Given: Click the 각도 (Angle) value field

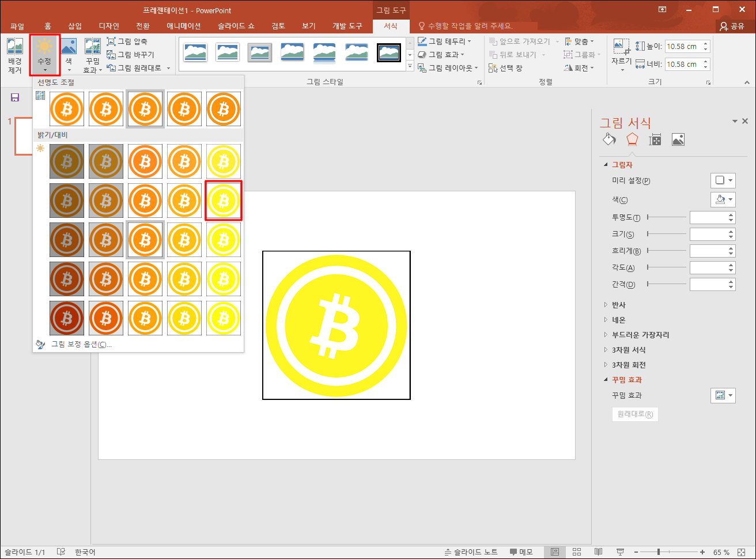Looking at the screenshot, I should tap(708, 267).
